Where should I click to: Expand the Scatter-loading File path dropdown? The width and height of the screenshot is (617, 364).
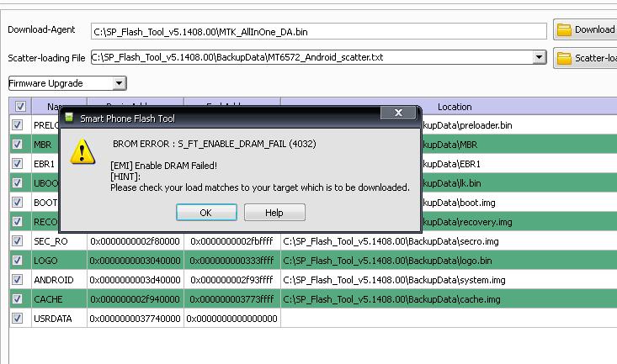[540, 58]
